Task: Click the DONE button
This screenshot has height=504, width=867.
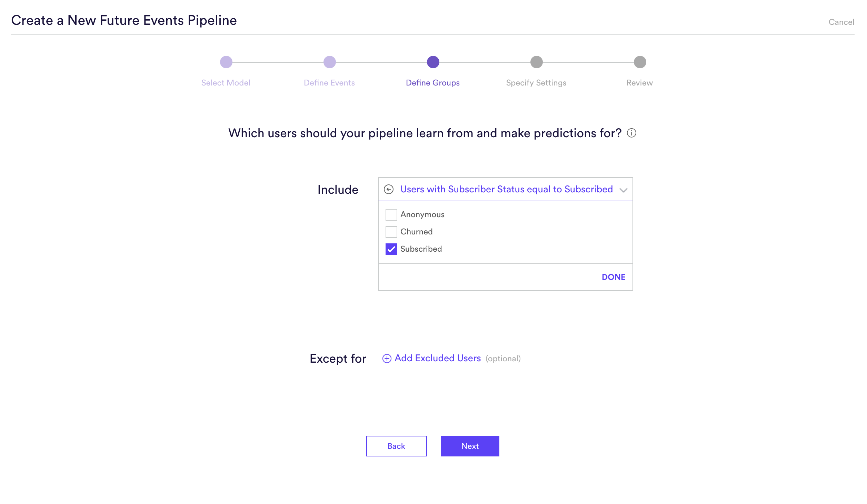Action: click(x=614, y=277)
